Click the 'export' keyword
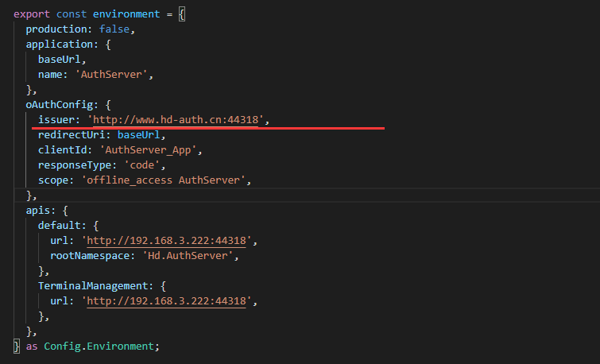600x364 pixels. click(x=32, y=14)
